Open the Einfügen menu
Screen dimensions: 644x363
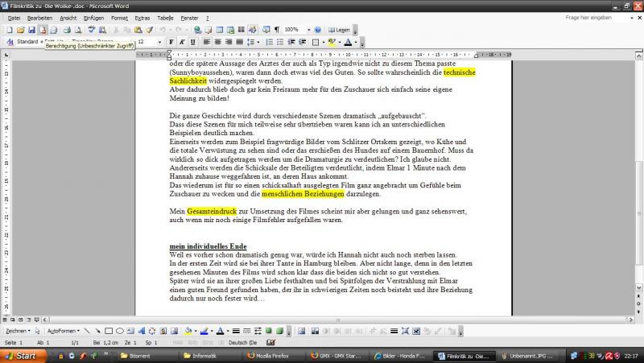pyautogui.click(x=93, y=18)
